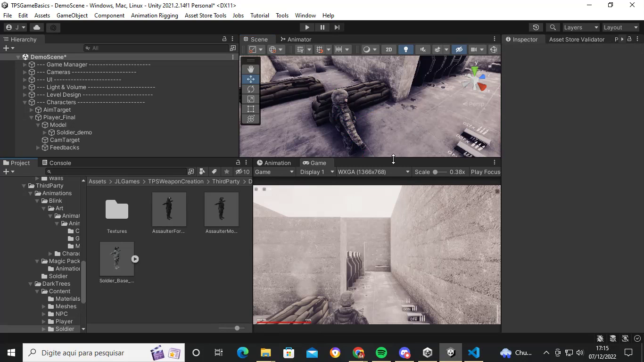Select the Hand view tool in Scene
The image size is (644, 362).
click(251, 69)
